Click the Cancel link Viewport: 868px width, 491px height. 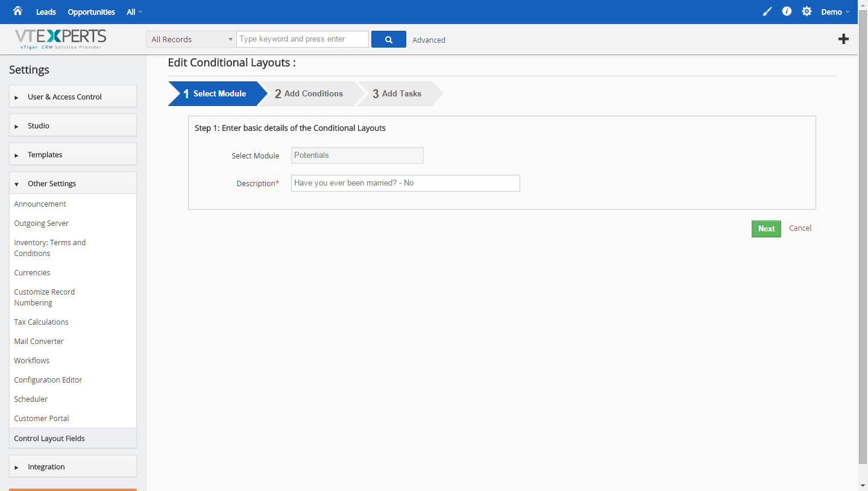click(800, 228)
